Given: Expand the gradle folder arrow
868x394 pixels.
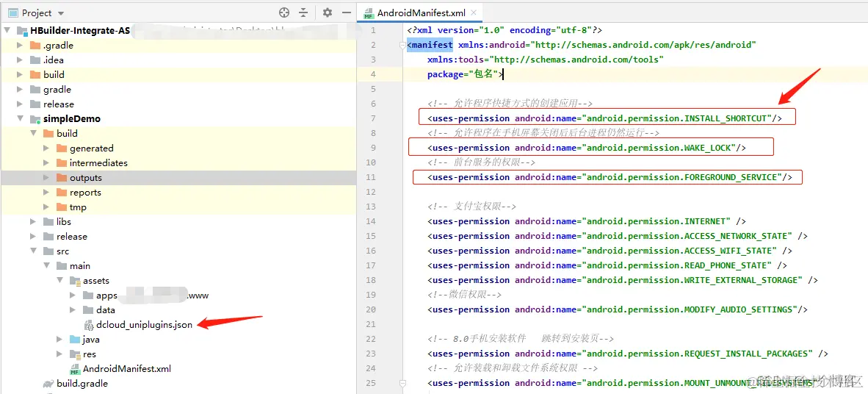Looking at the screenshot, I should [x=21, y=89].
